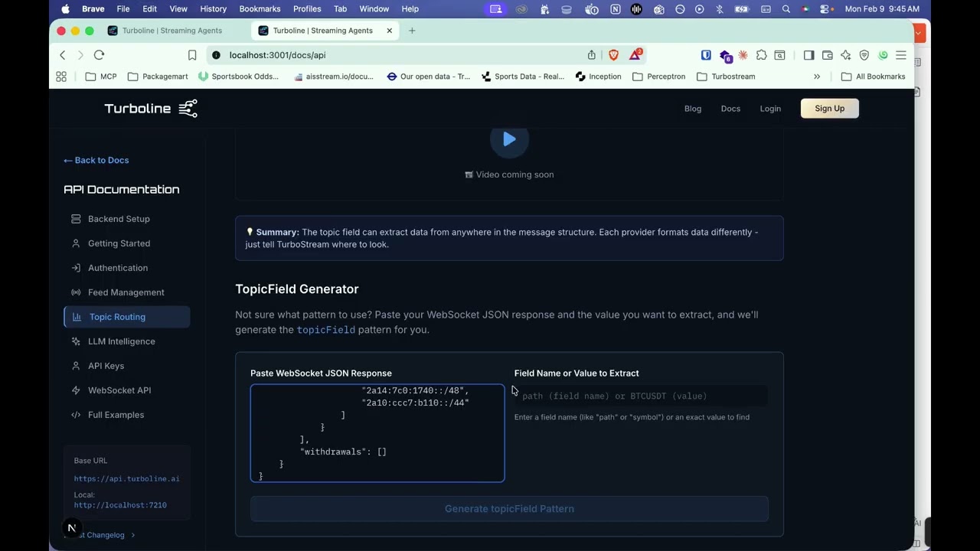
Task: Open Inception bookmark
Action: click(x=599, y=77)
